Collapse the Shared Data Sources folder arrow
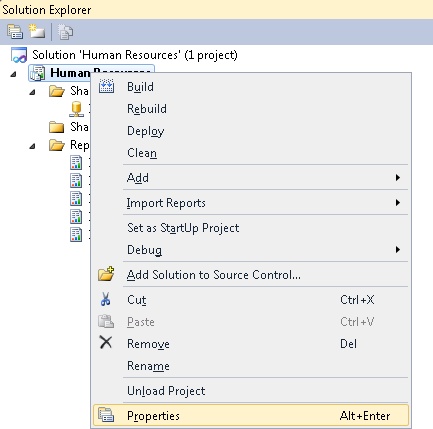The width and height of the screenshot is (433, 429). 32,92
